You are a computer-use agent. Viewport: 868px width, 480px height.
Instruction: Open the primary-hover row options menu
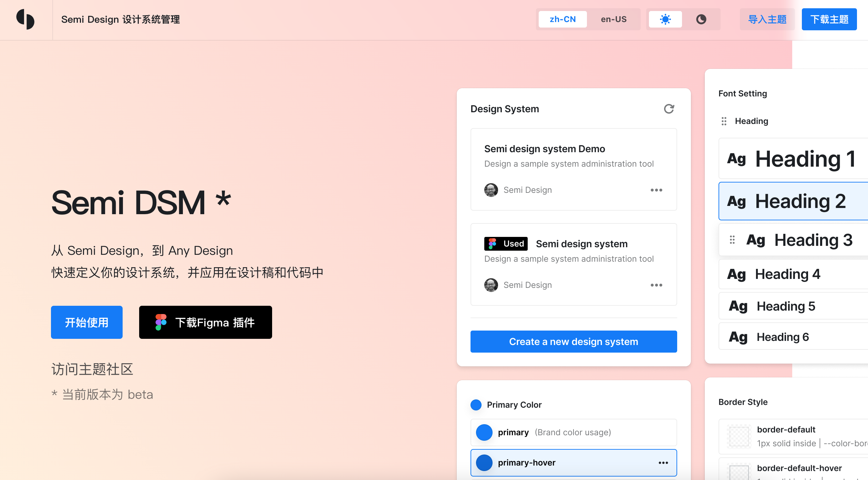(663, 463)
